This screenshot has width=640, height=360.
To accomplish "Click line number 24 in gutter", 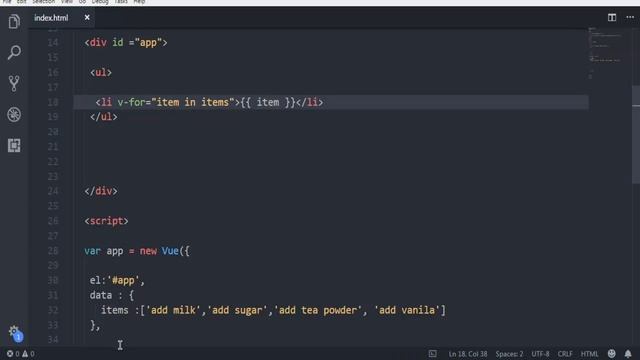I will 53,191.
